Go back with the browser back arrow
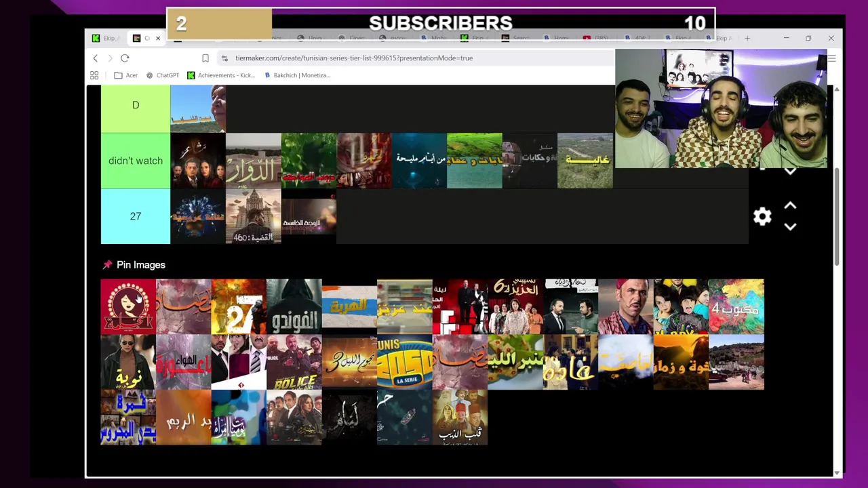 [96, 58]
